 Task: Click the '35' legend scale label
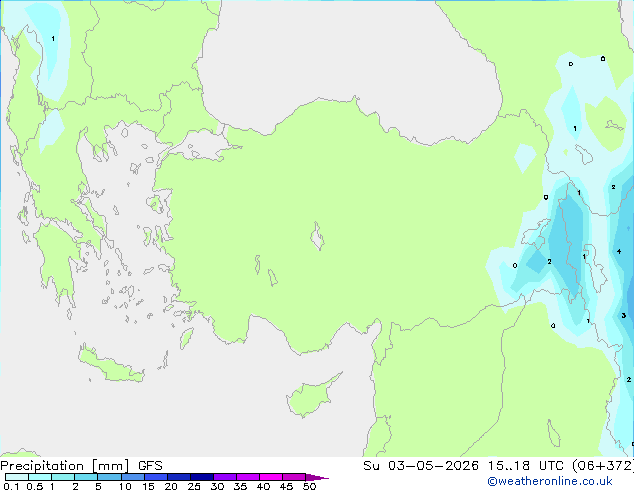[240, 486]
